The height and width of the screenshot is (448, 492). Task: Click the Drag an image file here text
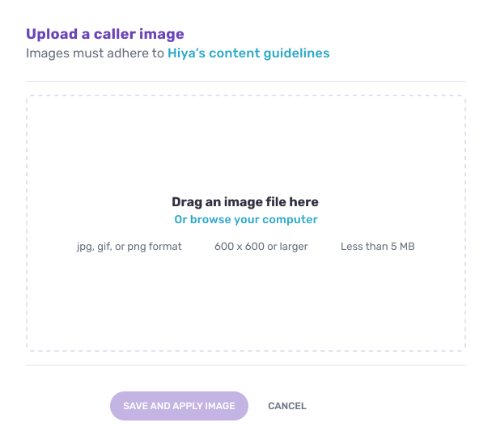pos(245,202)
